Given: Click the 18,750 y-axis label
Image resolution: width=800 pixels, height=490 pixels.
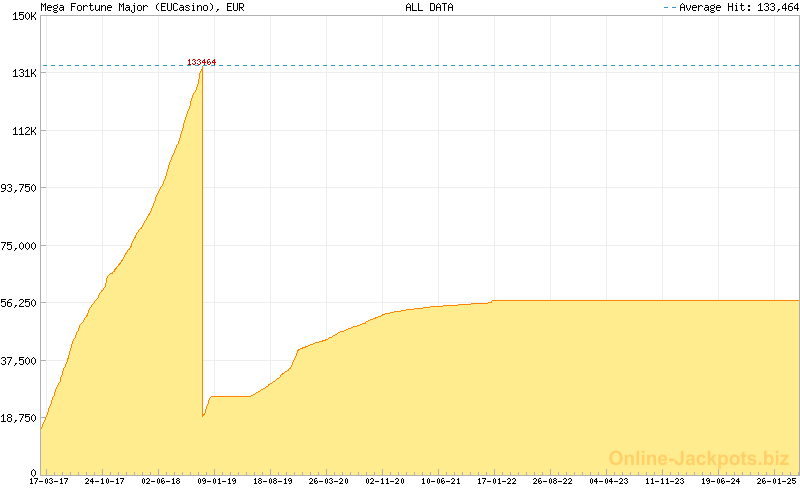Looking at the screenshot, I should pyautogui.click(x=19, y=418).
